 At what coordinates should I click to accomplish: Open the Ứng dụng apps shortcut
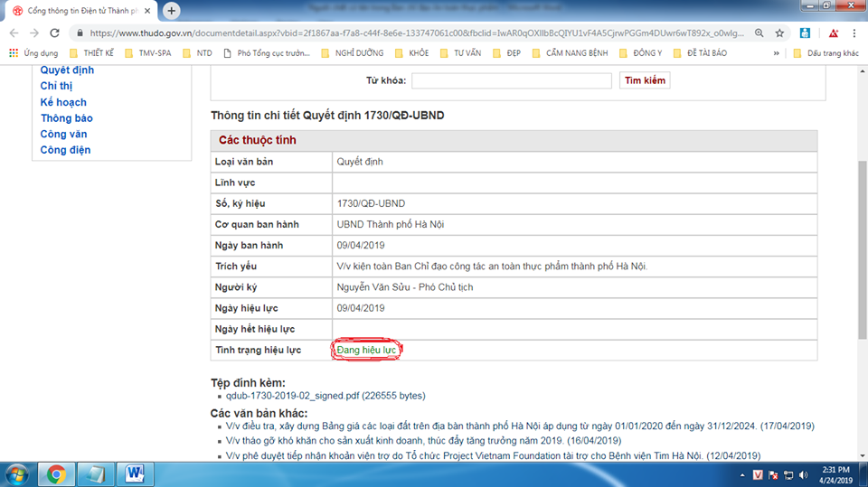click(x=33, y=53)
